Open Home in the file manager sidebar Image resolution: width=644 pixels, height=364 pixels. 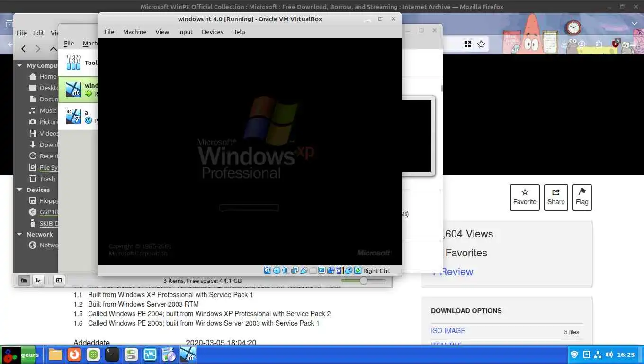42,76
